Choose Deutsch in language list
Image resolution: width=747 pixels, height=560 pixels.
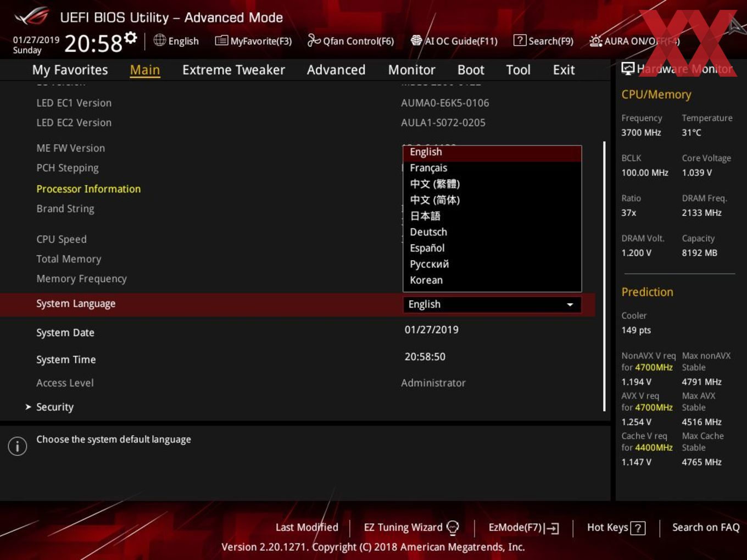(492, 232)
